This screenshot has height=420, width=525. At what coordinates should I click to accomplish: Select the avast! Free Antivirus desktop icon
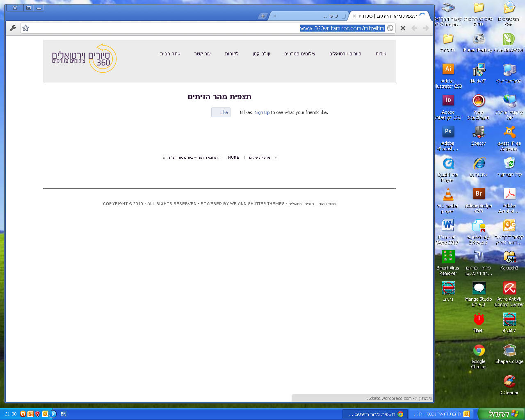(x=509, y=138)
